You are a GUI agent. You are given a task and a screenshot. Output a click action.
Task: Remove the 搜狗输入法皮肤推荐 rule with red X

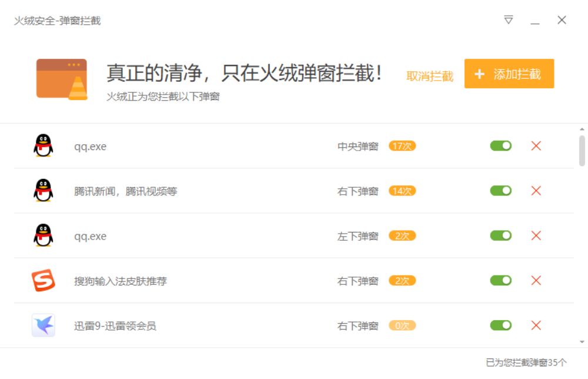[536, 280]
